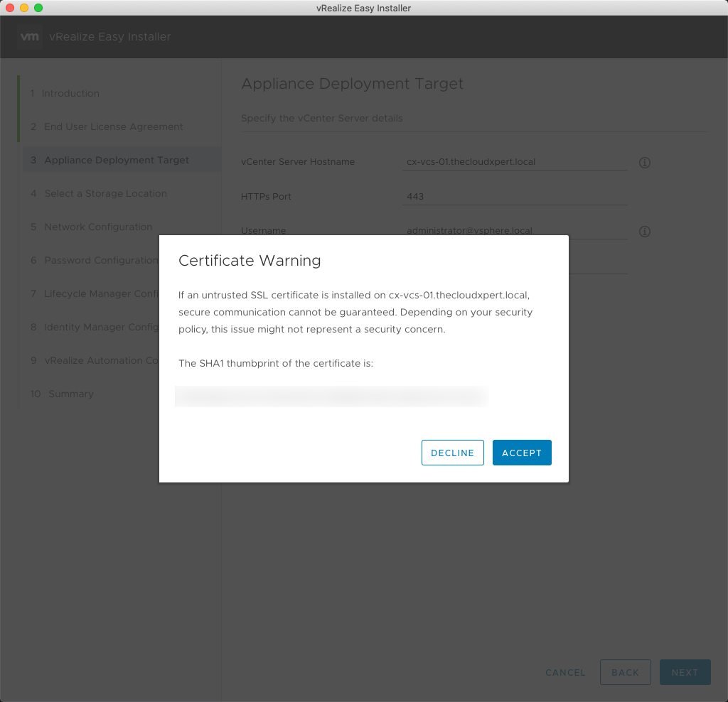Click the 'Specify the vCenter Server details' text
The image size is (728, 702).
tap(322, 119)
